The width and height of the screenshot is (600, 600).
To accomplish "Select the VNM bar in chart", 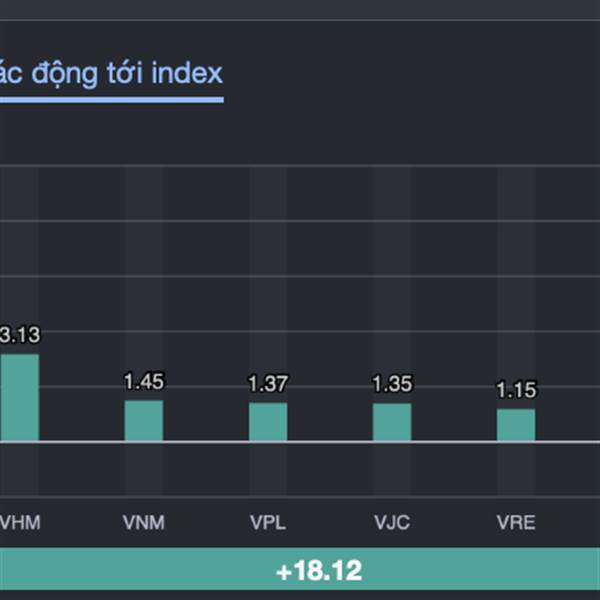I will tap(143, 420).
